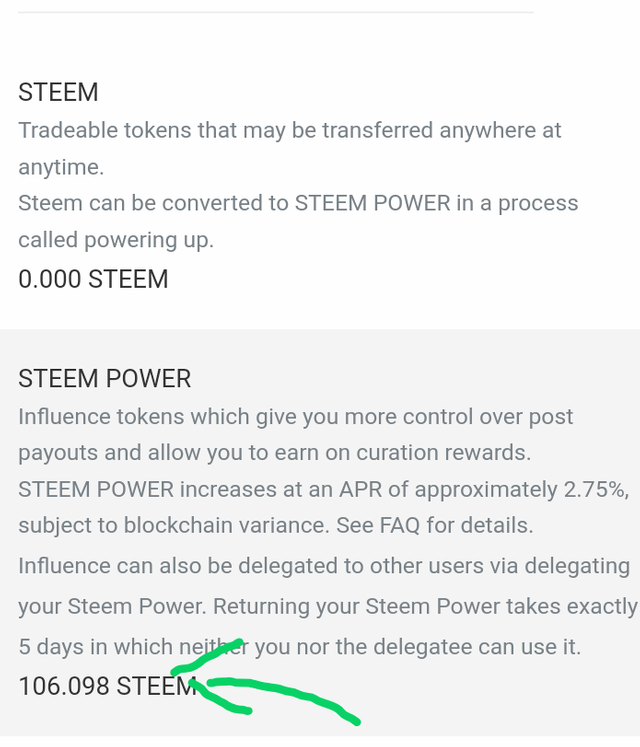Click the STEEM POWER section heading
The width and height of the screenshot is (640, 747).
[104, 379]
